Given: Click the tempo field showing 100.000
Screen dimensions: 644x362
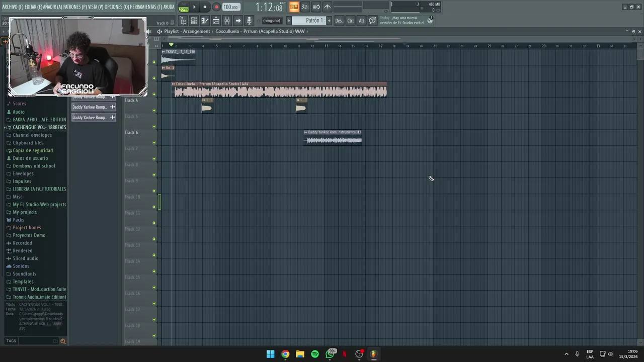Looking at the screenshot, I should [x=231, y=7].
